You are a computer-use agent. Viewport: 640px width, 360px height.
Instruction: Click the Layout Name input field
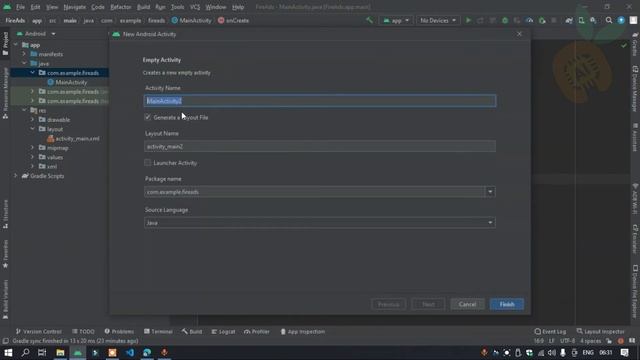320,147
